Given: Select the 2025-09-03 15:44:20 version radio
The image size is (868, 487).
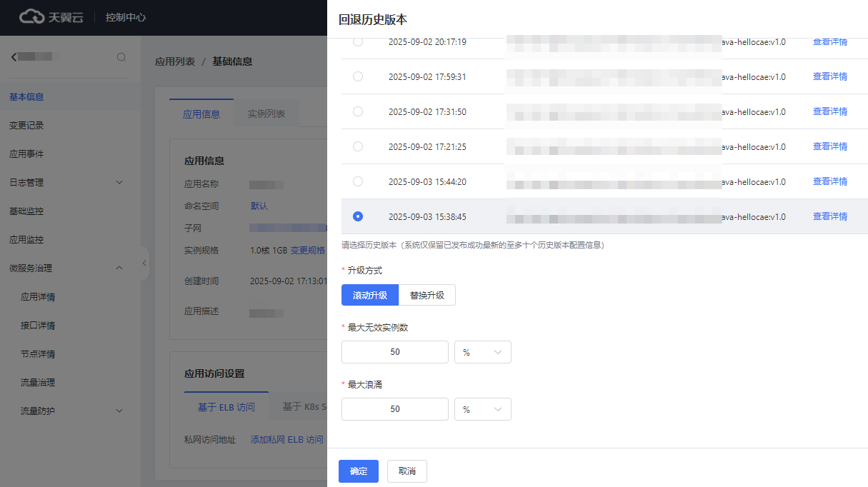Looking at the screenshot, I should (x=358, y=181).
